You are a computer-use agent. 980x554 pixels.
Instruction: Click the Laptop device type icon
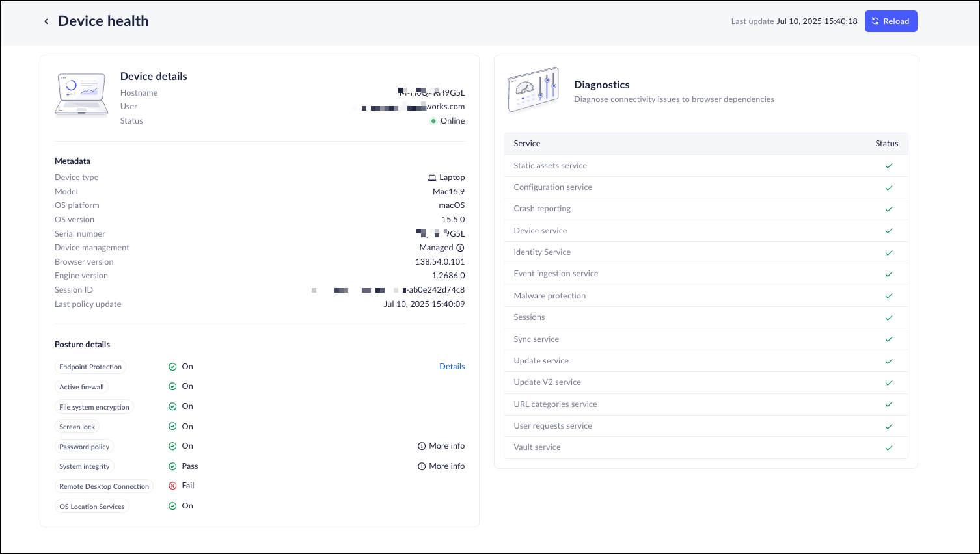432,178
